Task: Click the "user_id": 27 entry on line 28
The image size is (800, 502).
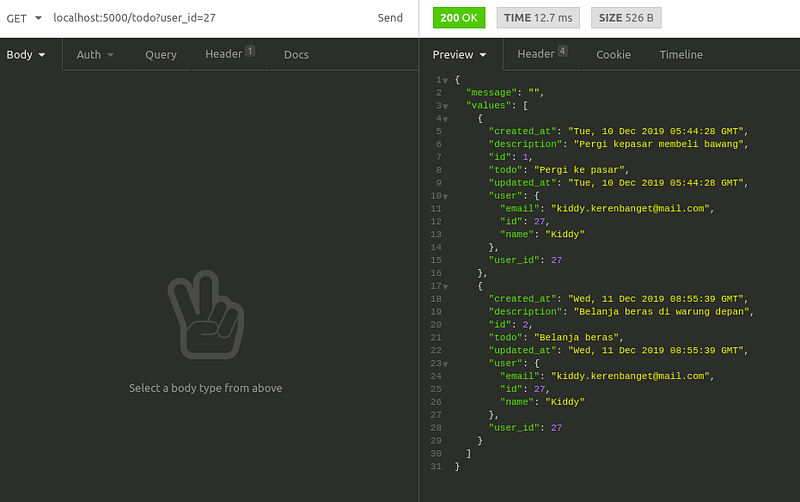Action: (525, 428)
